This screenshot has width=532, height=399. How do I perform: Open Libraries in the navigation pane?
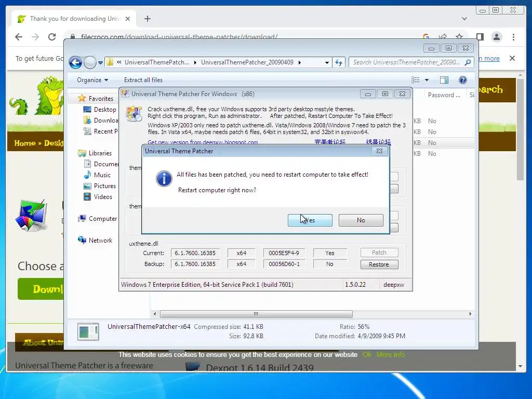click(x=100, y=153)
